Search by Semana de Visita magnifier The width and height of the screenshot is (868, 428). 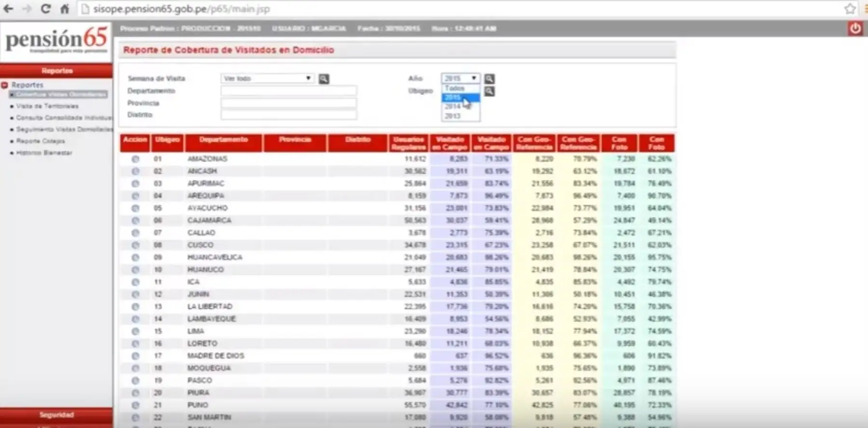point(324,79)
